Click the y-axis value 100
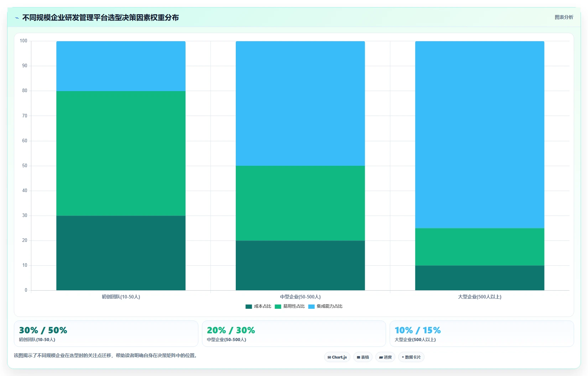Image resolution: width=588 pixels, height=376 pixels. click(x=24, y=41)
